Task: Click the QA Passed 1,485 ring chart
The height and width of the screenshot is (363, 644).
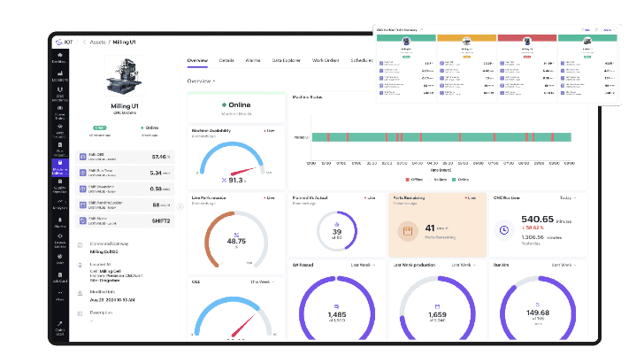Action: 337,309
